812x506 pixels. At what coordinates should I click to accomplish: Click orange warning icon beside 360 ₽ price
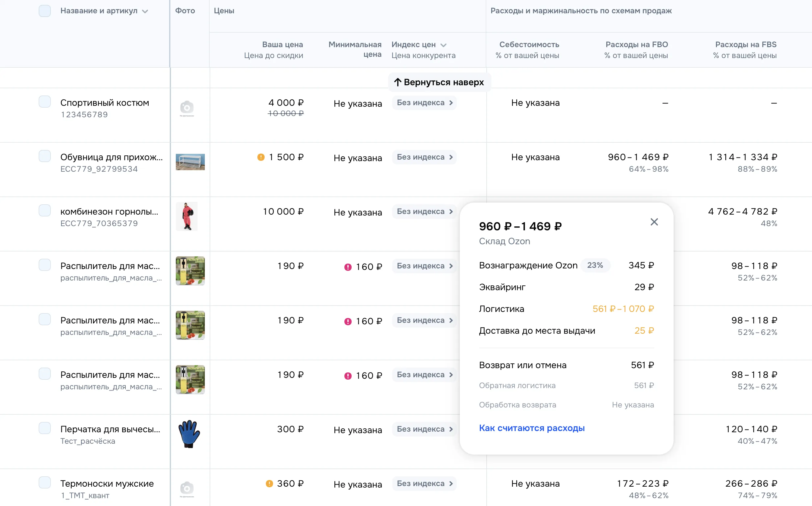tap(269, 484)
